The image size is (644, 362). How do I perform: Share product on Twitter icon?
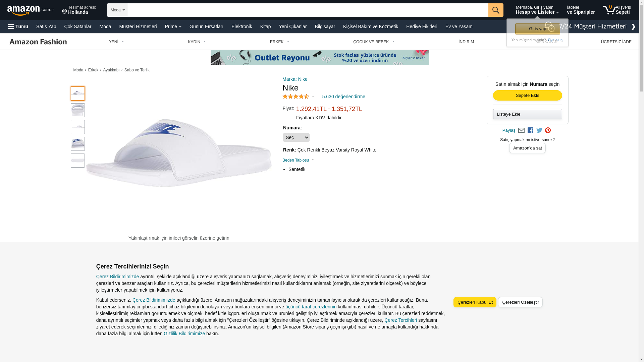point(539,130)
